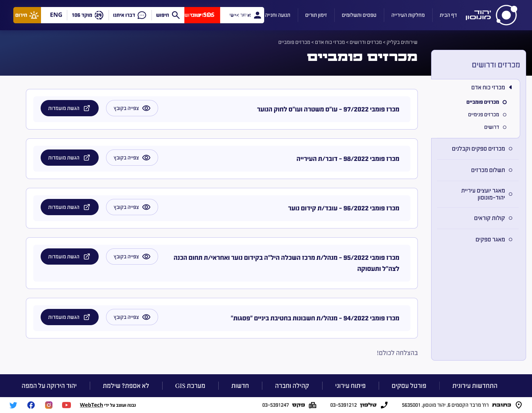Screen dimensions: 532x413
Task: Click צפייה בקובץ for tender 97/2022
Action: [x=132, y=108]
